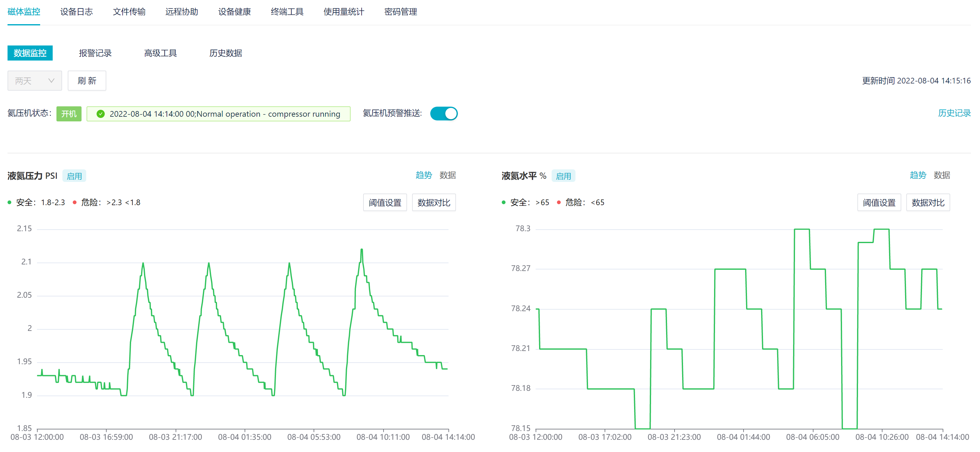Click the green check icon in compressor status

click(x=100, y=114)
